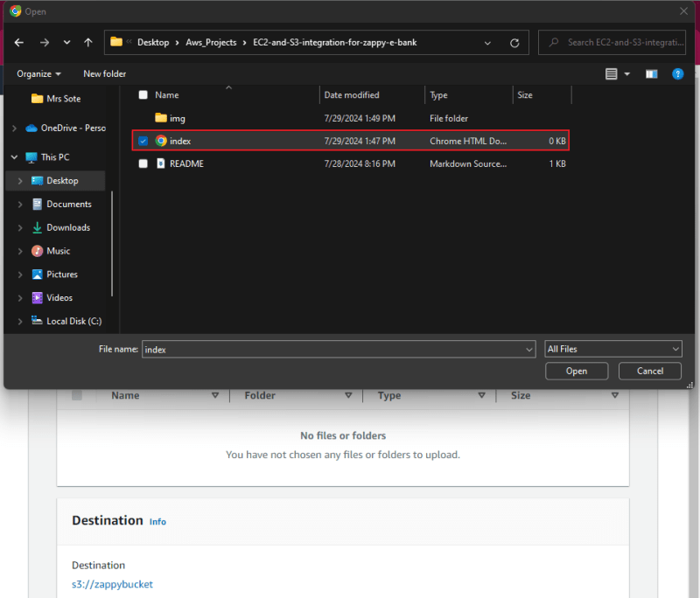Sort S3 upload table by Folder
Image resolution: width=700 pixels, height=598 pixels.
(260, 395)
